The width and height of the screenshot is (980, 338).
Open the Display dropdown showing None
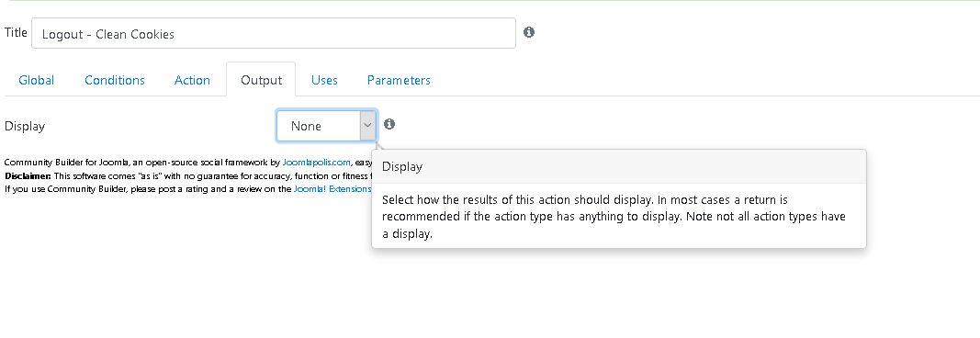[326, 126]
